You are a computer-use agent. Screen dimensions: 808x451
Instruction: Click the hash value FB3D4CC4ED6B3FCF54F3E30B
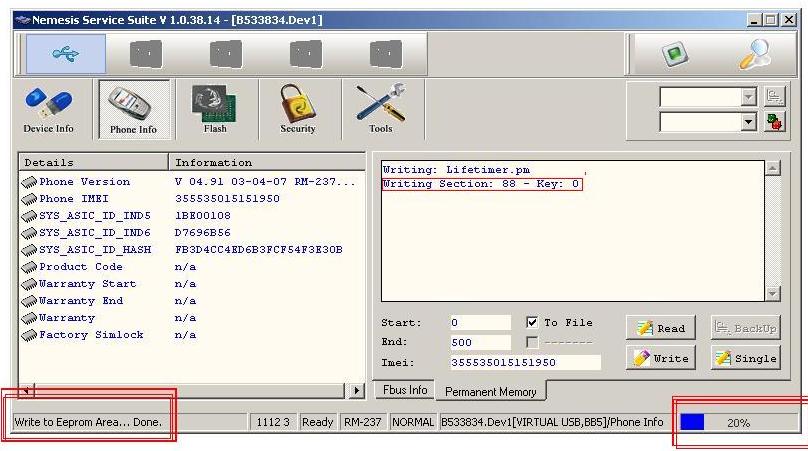coord(259,250)
